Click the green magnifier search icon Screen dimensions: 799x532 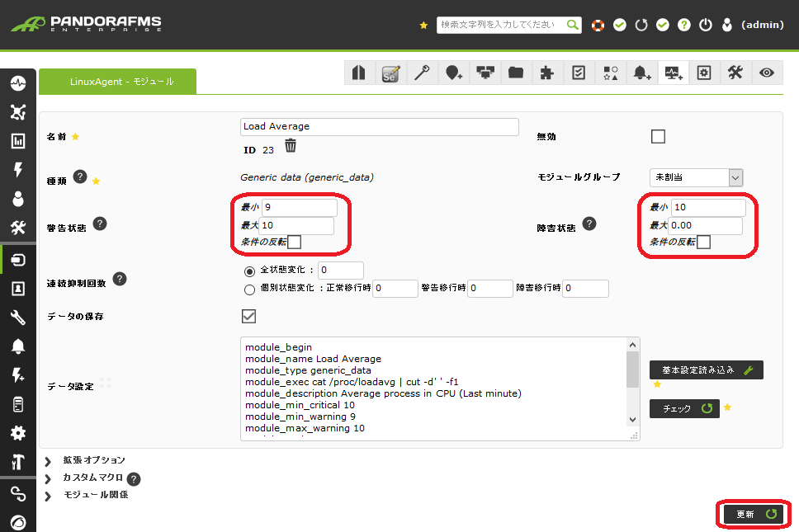(573, 25)
